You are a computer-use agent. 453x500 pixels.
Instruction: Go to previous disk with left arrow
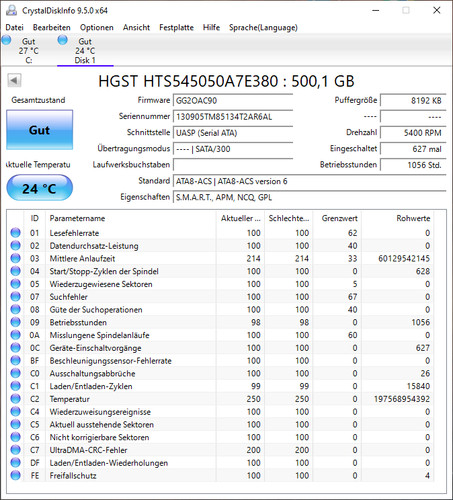coord(14,80)
